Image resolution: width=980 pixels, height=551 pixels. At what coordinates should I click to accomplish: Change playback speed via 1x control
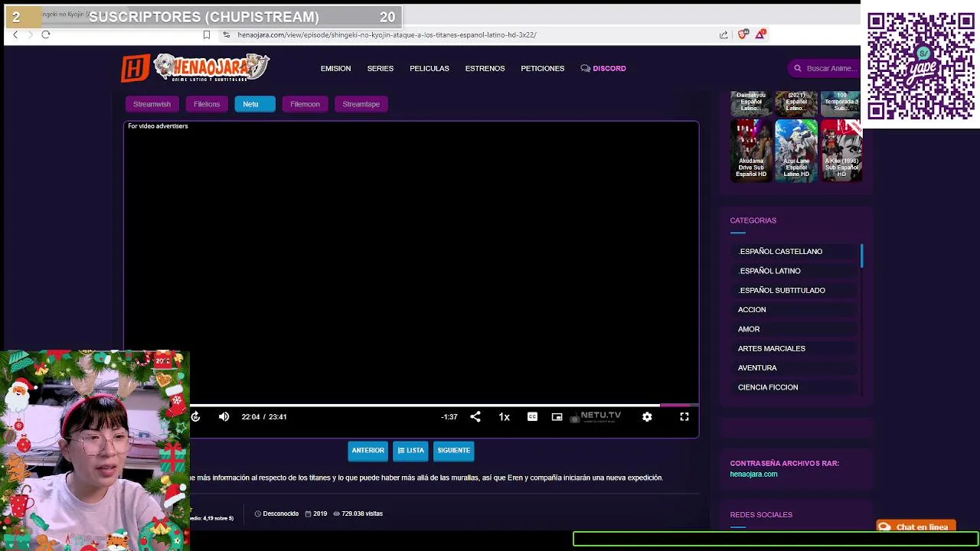pyautogui.click(x=504, y=417)
